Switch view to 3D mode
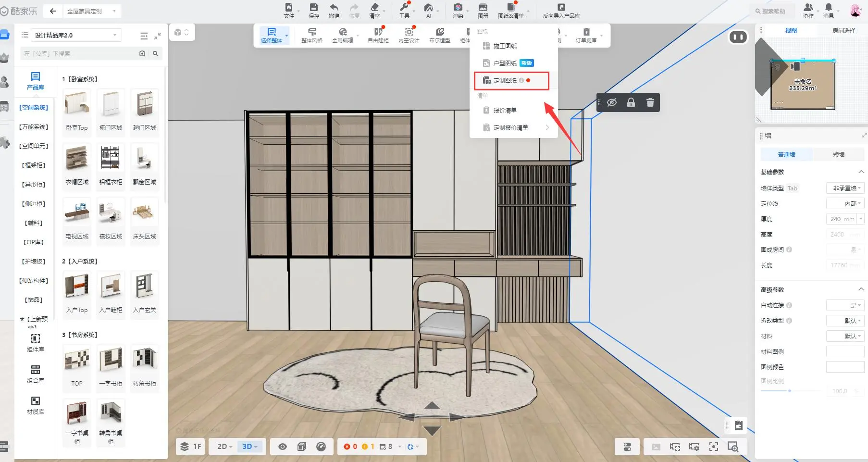The width and height of the screenshot is (868, 462). coord(250,447)
